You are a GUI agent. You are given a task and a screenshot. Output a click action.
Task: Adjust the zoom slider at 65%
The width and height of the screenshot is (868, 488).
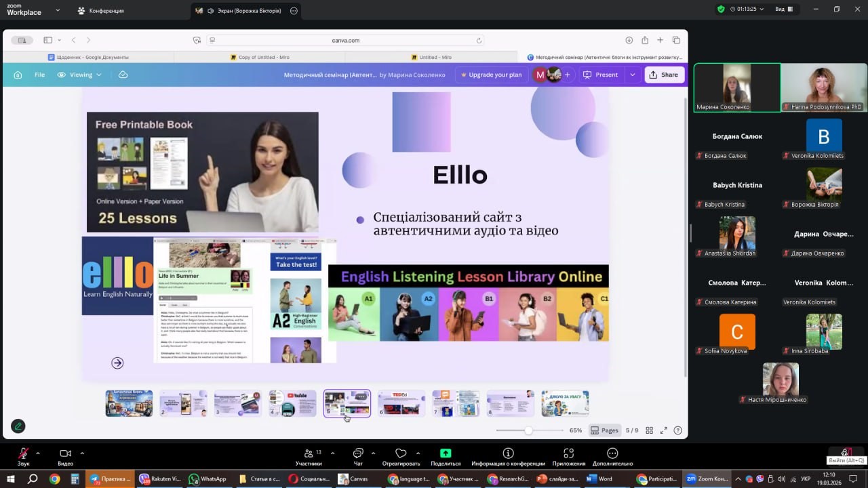coord(528,430)
